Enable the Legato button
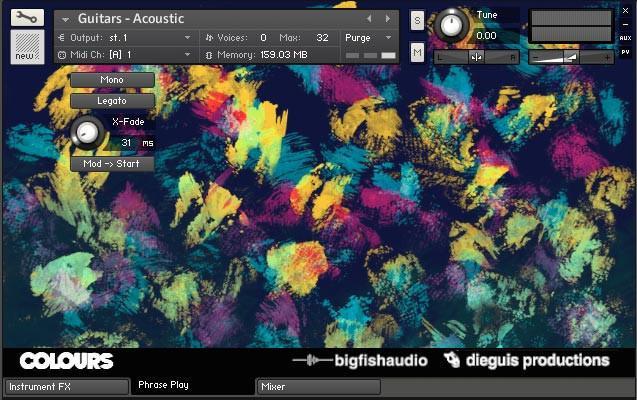 pos(112,100)
